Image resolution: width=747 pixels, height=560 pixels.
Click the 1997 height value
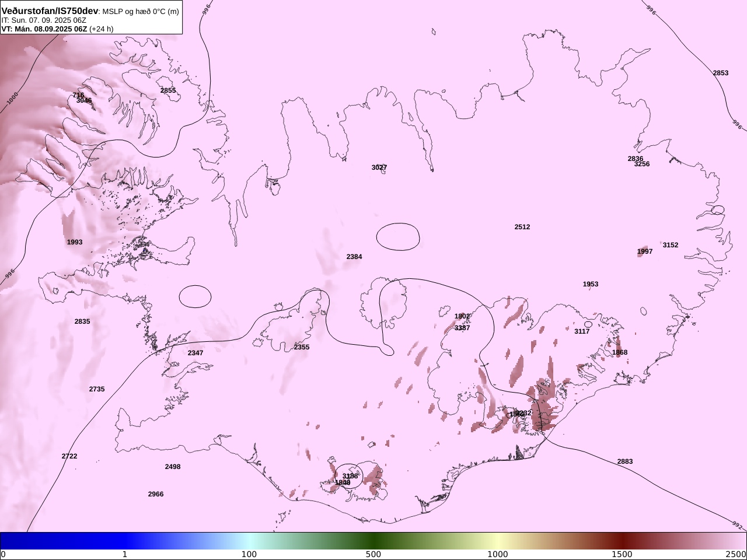pos(645,251)
